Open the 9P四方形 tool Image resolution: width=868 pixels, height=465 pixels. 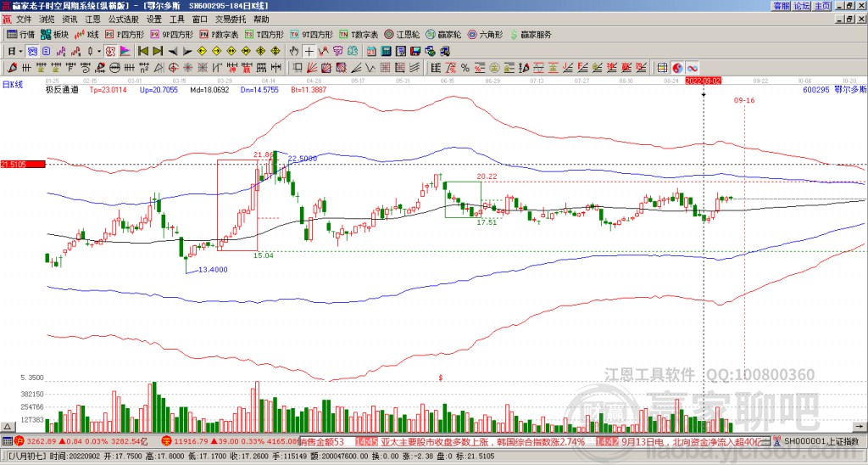171,34
